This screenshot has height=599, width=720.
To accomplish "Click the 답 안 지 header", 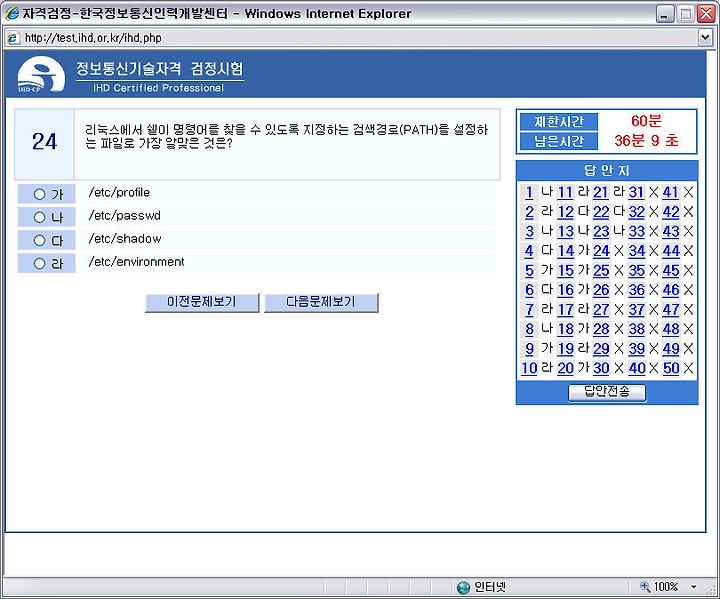I will point(607,170).
